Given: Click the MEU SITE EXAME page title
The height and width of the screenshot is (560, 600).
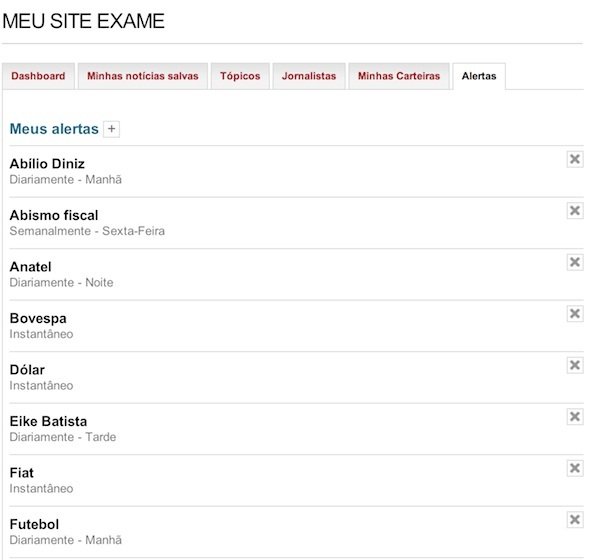Looking at the screenshot, I should (x=84, y=21).
